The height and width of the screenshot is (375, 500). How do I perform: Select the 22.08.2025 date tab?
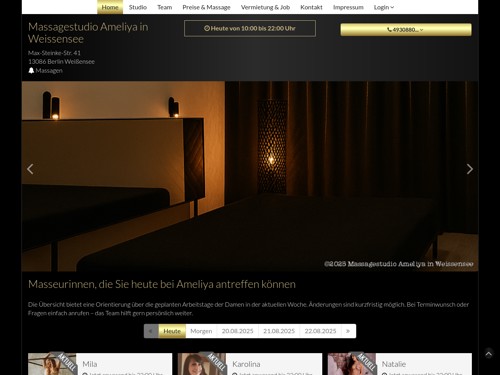320,331
